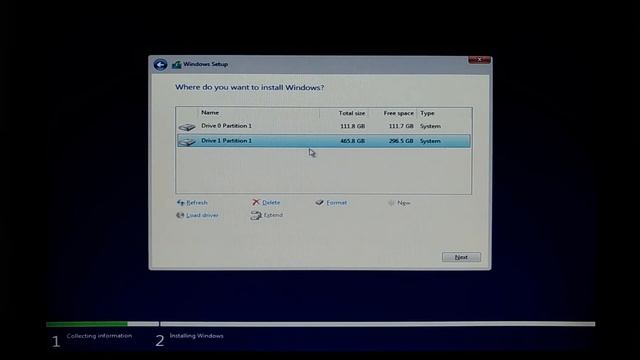This screenshot has width=640, height=360.
Task: Click the red X Delete icon
Action: (256, 202)
